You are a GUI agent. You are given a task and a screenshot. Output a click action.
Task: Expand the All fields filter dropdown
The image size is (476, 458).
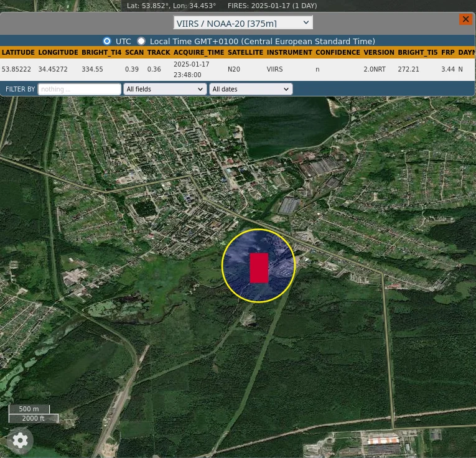point(165,89)
